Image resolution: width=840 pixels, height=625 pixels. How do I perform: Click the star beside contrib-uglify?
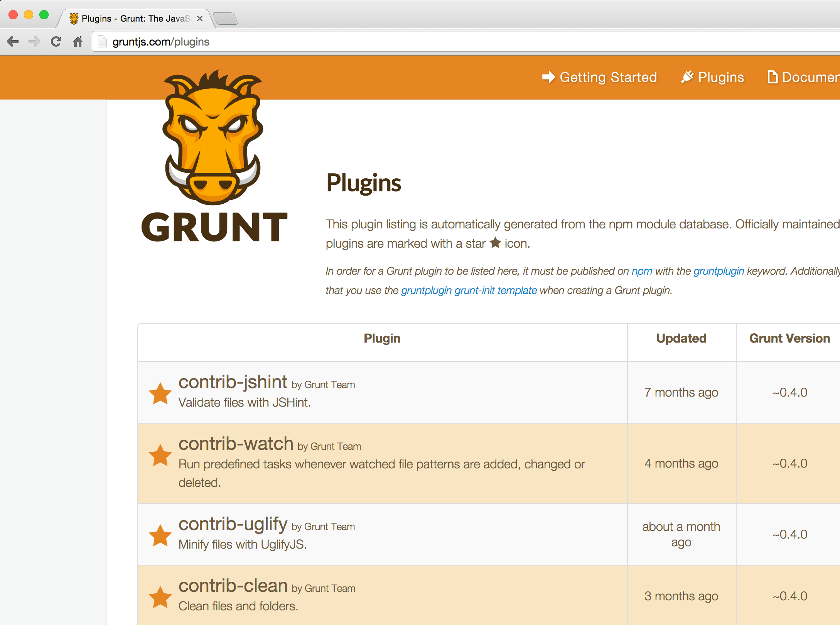click(160, 535)
